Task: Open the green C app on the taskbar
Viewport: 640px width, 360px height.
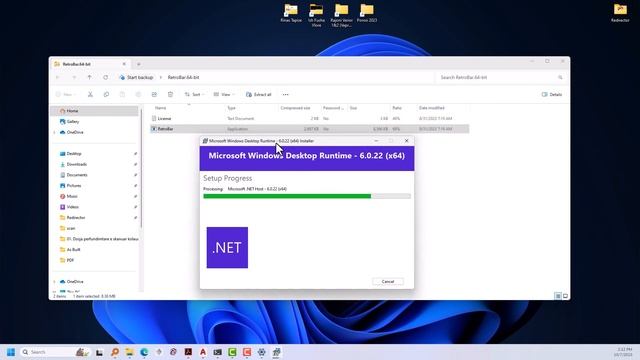Action: 232,352
